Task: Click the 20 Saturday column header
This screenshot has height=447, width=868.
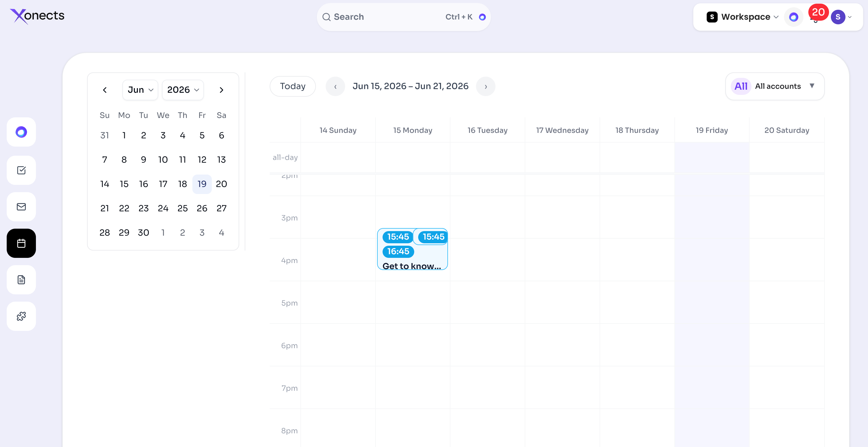Action: point(787,130)
